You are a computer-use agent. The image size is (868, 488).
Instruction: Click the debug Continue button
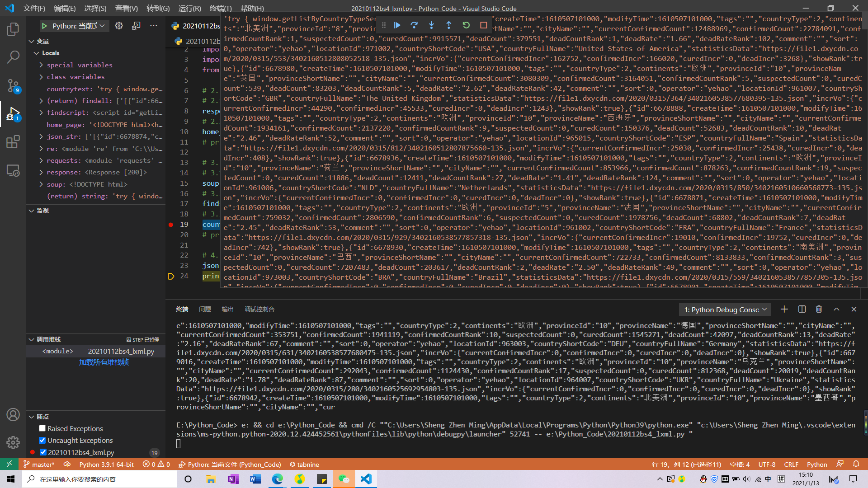tap(397, 25)
